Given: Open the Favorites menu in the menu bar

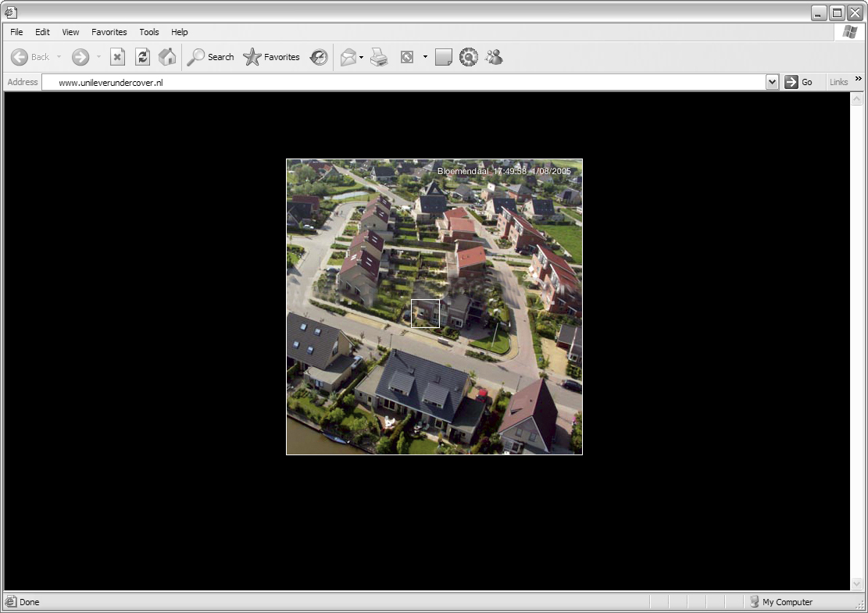Looking at the screenshot, I should [x=109, y=32].
